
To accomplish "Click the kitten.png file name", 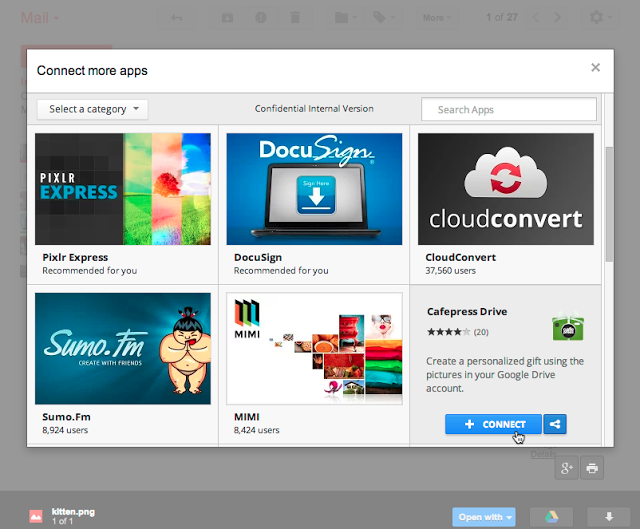I will pos(73,512).
